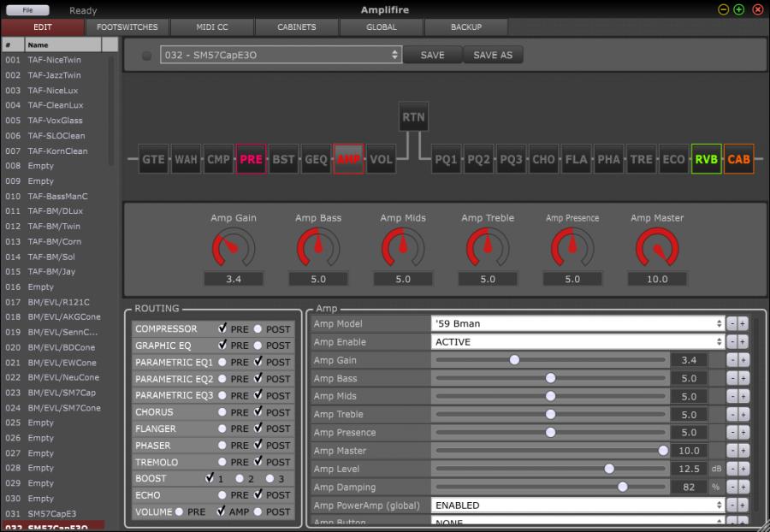Select the PQ1 parametric EQ block
This screenshot has width=770, height=532.
pyautogui.click(x=446, y=159)
